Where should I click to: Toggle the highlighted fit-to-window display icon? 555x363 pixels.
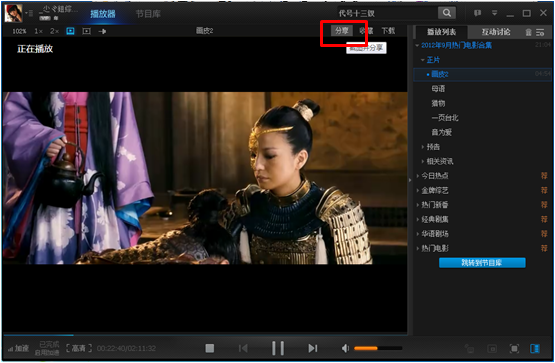point(70,31)
